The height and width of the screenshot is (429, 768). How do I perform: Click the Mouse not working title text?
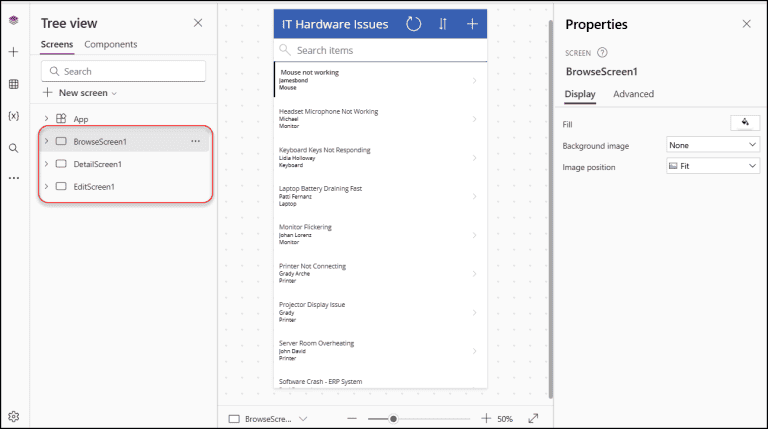coord(310,72)
